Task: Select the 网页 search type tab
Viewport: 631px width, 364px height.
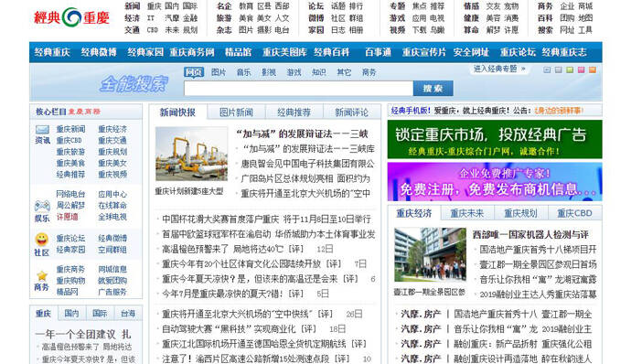Action: (194, 72)
